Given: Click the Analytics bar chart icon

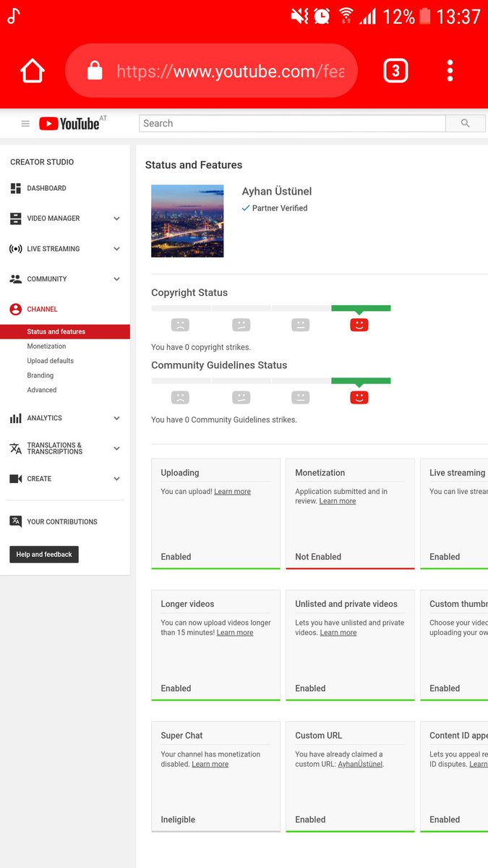Looking at the screenshot, I should pos(16,418).
